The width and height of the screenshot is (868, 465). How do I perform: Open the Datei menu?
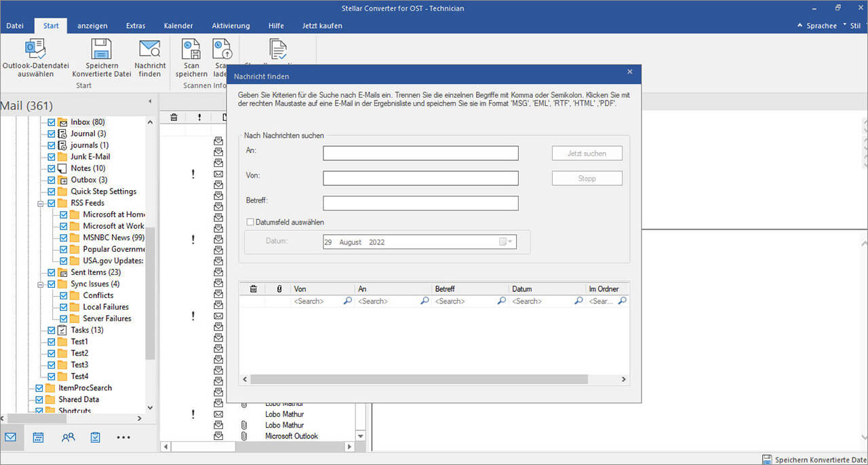(15, 26)
